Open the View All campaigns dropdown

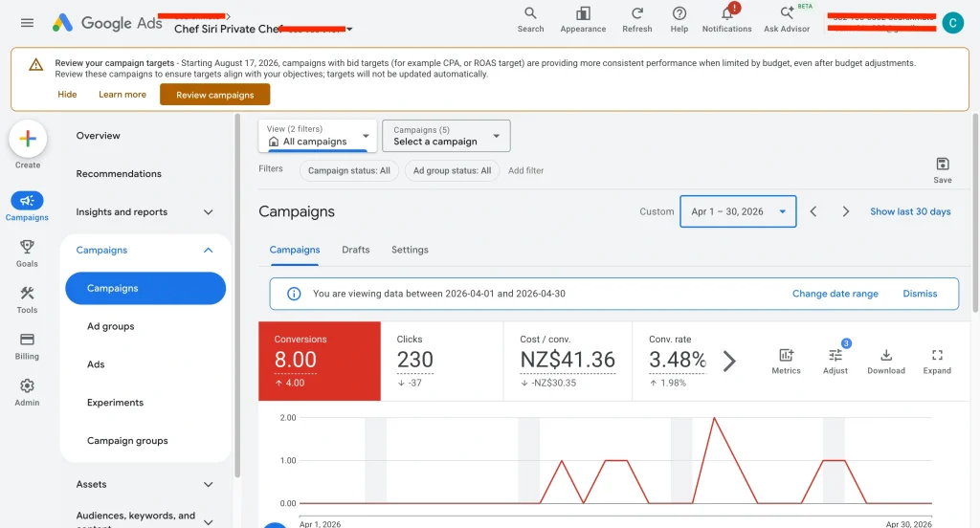coord(318,136)
